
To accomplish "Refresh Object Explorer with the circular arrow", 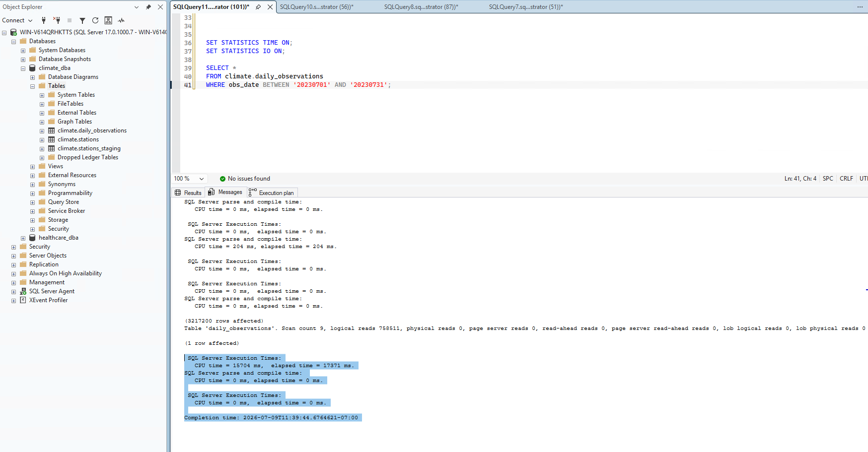I will pyautogui.click(x=95, y=20).
